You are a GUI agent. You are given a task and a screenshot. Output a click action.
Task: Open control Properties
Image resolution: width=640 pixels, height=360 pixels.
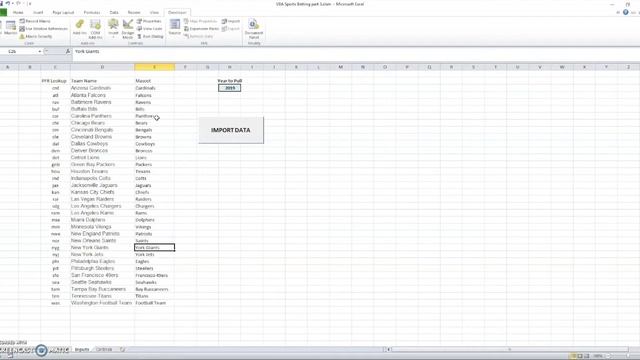[x=149, y=21]
